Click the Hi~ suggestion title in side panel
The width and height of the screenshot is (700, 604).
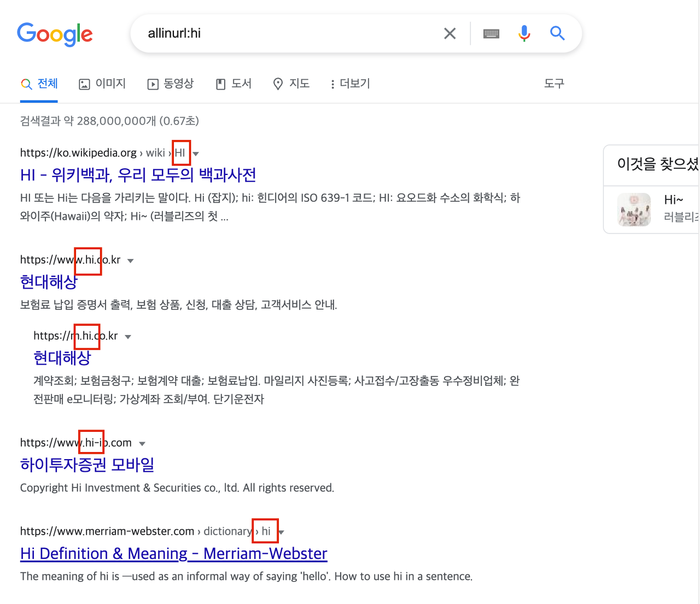(674, 200)
